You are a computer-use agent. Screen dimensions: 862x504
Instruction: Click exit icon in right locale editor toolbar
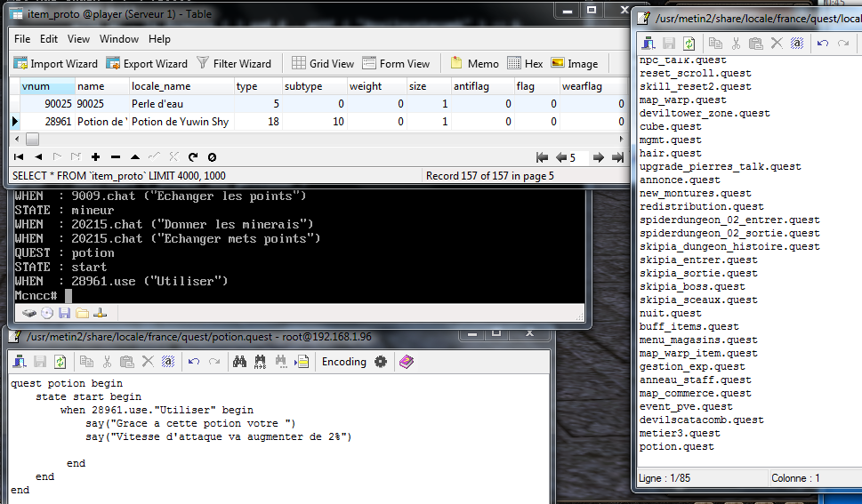(649, 43)
